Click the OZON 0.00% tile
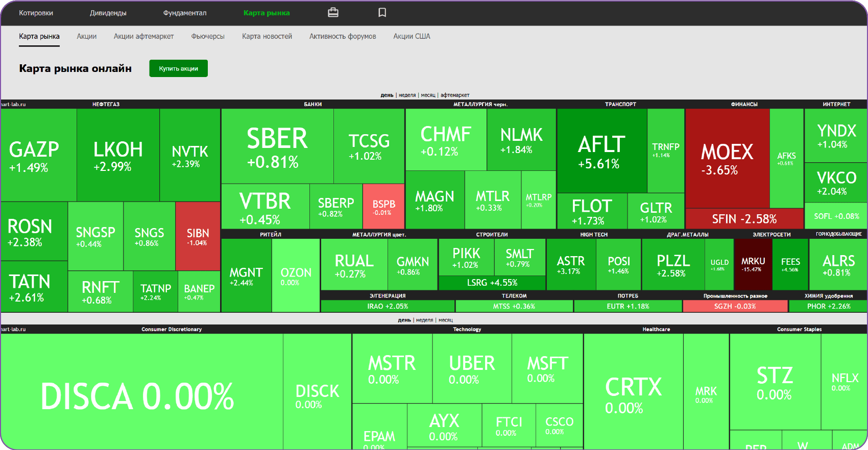This screenshot has height=450, width=868. click(x=296, y=276)
